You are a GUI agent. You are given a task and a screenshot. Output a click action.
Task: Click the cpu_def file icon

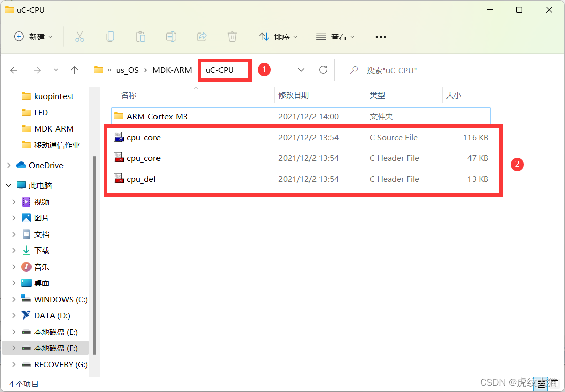pyautogui.click(x=119, y=179)
